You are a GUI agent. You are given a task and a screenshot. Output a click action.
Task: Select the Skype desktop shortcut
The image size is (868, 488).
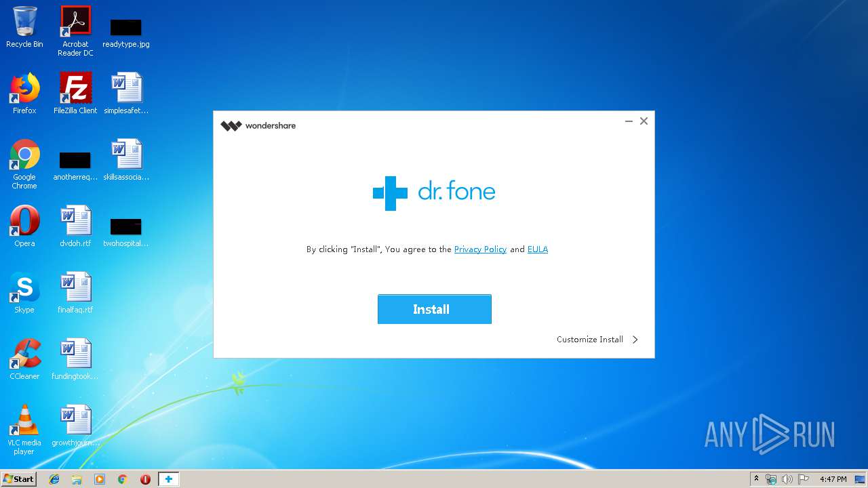tap(24, 293)
